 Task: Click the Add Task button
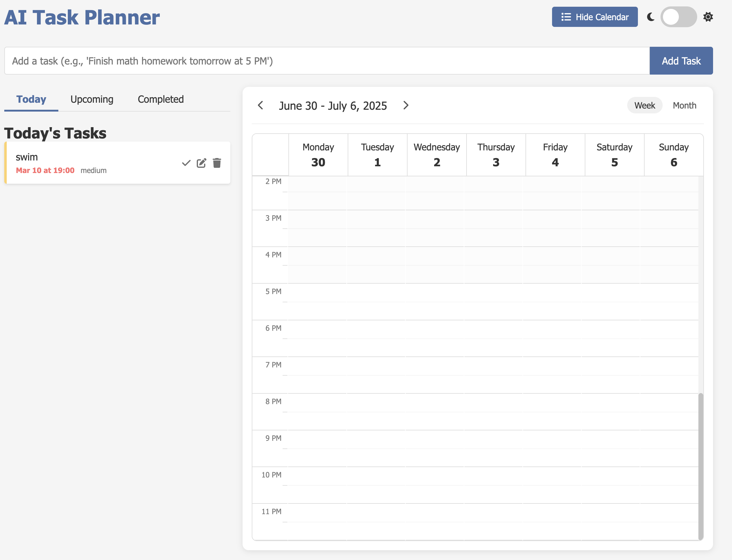681,61
